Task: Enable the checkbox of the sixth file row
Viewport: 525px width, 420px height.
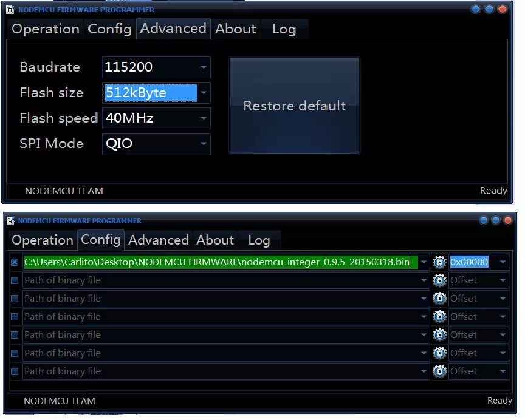Action: click(x=15, y=353)
